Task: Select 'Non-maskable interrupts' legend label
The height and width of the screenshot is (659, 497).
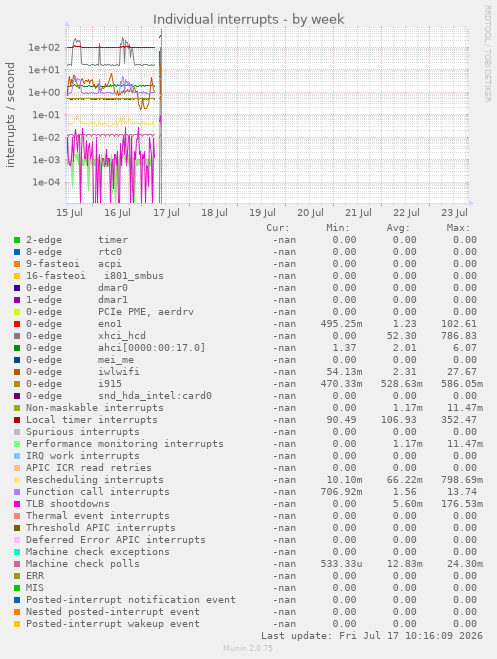Action: click(x=95, y=408)
